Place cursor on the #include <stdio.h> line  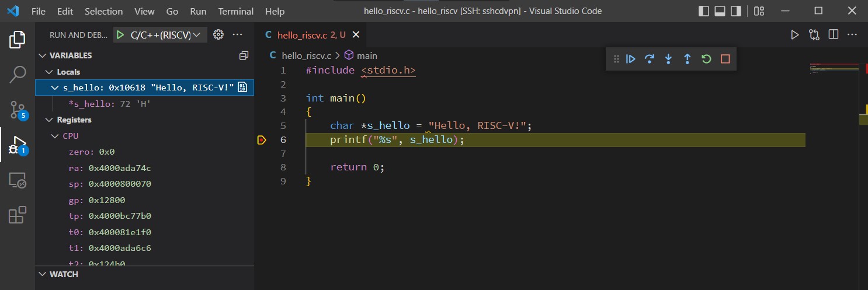360,70
